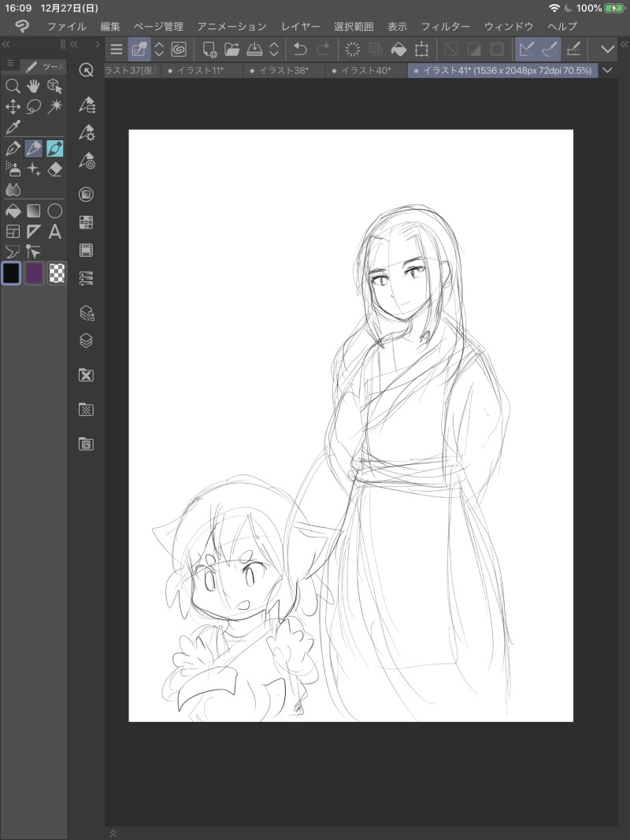Open the Tool Property palette icon
Viewport: 630px width, 840px height.
(x=86, y=132)
